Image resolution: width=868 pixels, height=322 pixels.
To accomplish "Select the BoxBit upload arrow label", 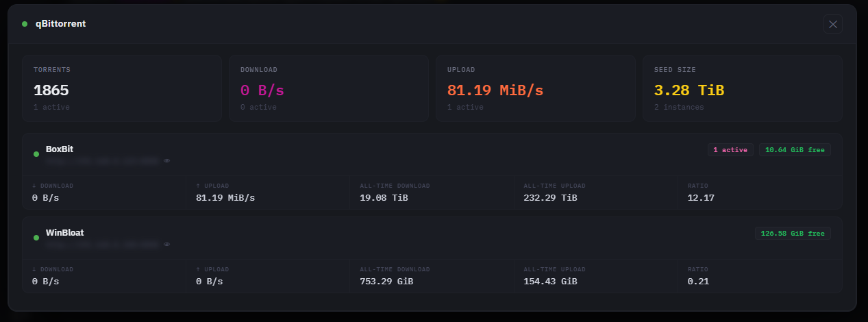I will (212, 186).
